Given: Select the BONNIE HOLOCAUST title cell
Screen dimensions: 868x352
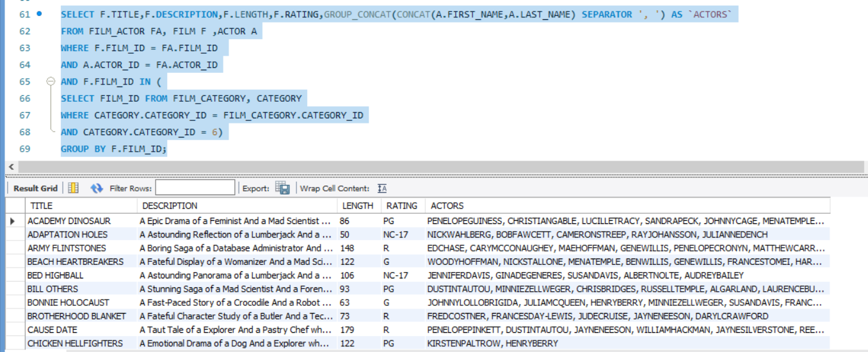Looking at the screenshot, I should [x=80, y=302].
